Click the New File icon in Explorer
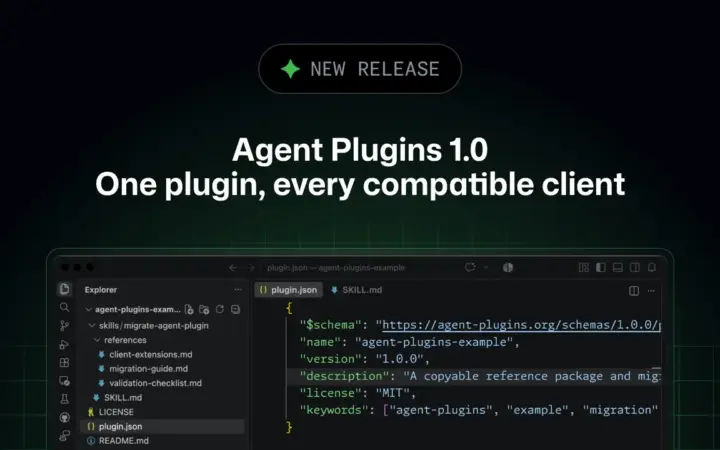Image resolution: width=720 pixels, height=450 pixels. [189, 309]
